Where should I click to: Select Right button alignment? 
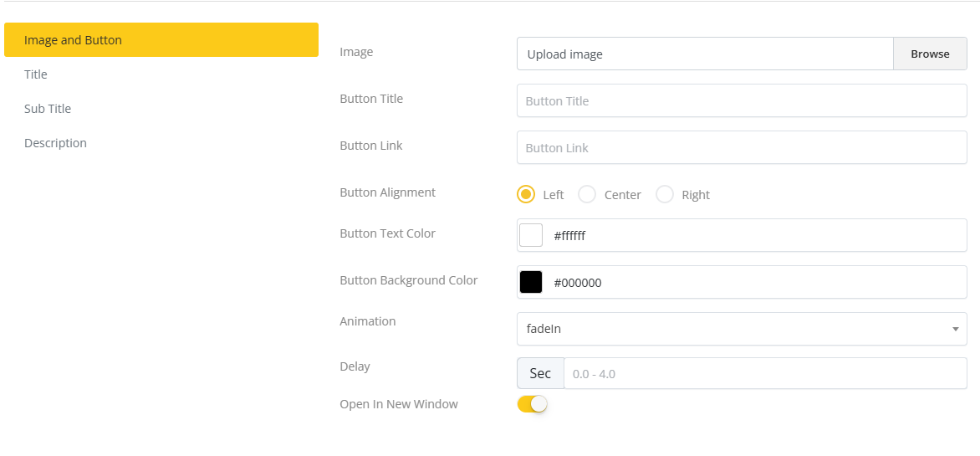665,194
